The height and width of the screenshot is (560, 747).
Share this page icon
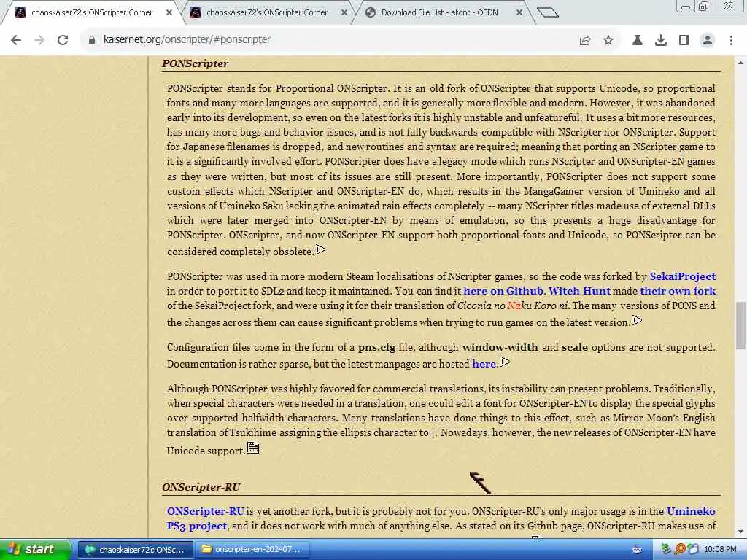585,41
